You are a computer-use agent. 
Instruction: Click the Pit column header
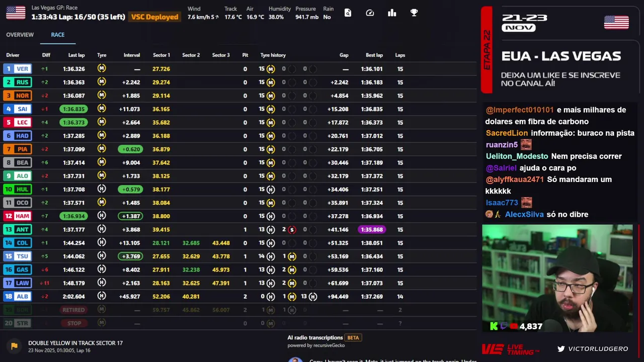pos(245,55)
